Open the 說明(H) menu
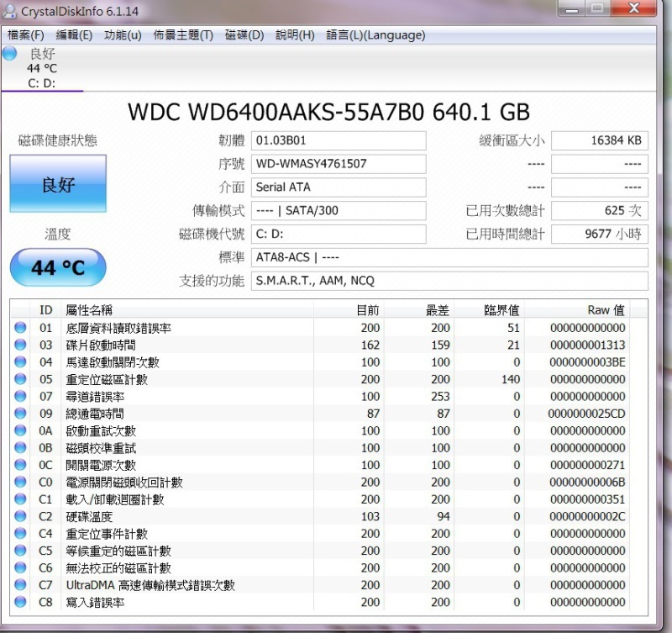 (x=295, y=35)
